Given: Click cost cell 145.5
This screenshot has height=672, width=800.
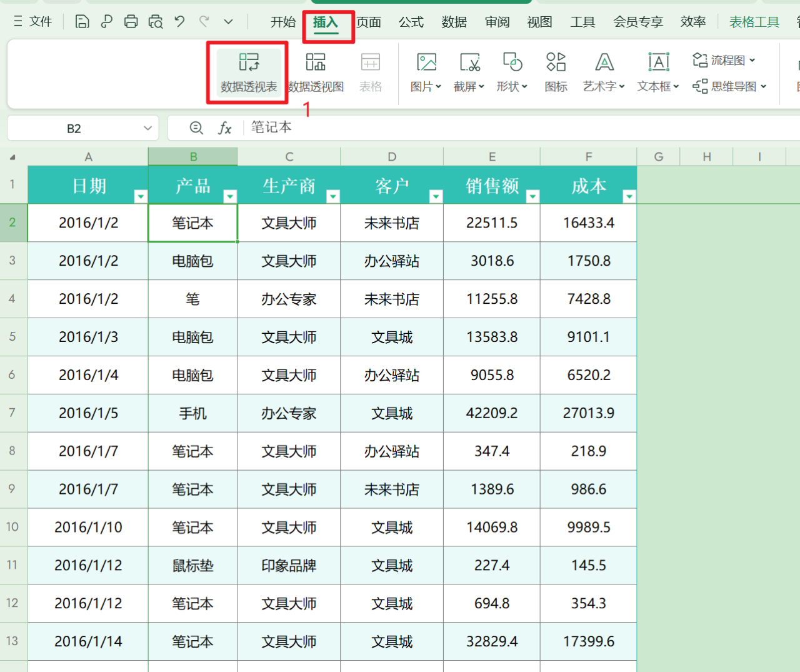Looking at the screenshot, I should click(589, 565).
